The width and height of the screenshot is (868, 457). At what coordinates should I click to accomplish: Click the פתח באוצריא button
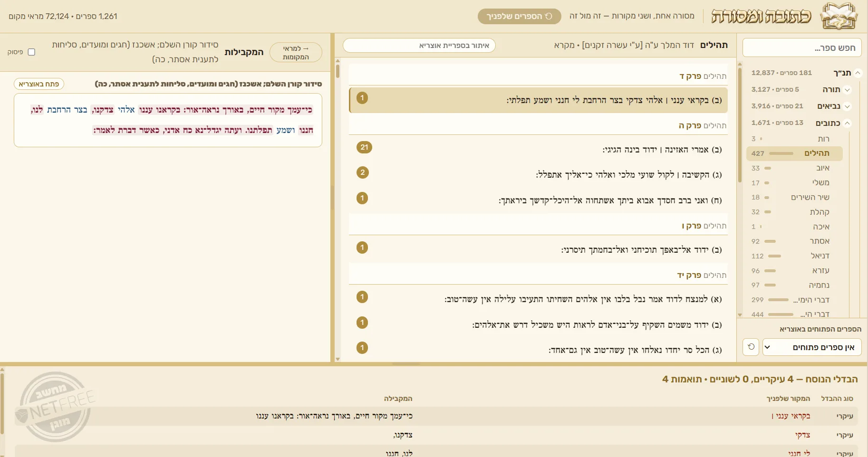coord(39,84)
